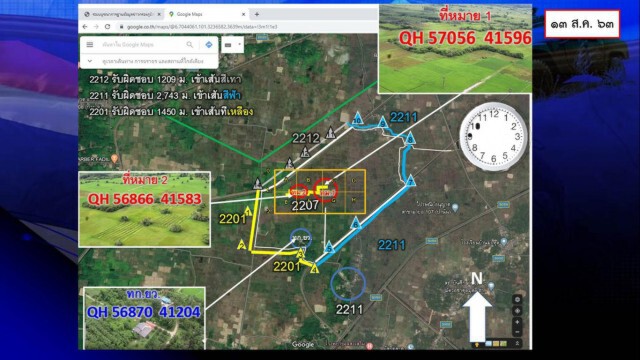This screenshot has height=360, width=640.
Task: Click the Google logo on the map
Action: pos(303,344)
